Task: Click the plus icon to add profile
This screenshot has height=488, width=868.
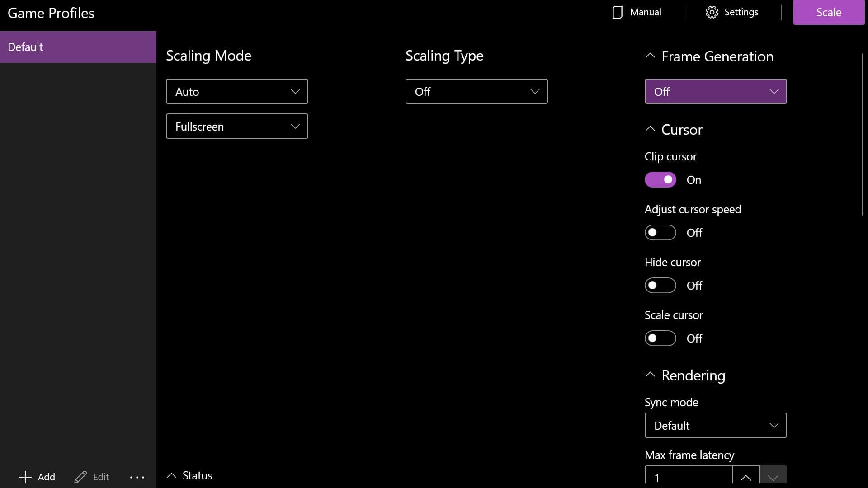Action: tap(25, 477)
